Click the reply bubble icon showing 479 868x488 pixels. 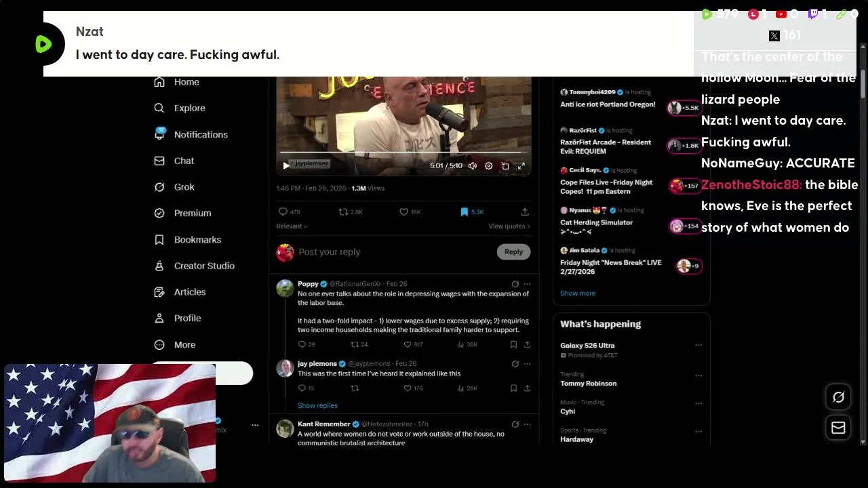tap(290, 211)
